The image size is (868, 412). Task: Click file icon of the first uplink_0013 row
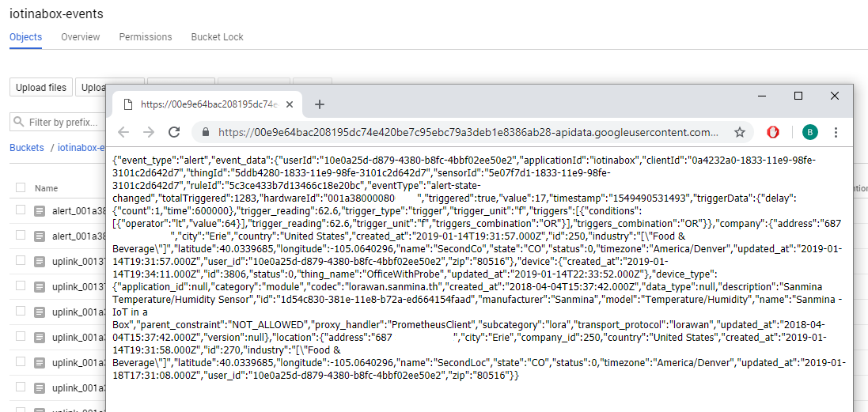pyautogui.click(x=39, y=261)
